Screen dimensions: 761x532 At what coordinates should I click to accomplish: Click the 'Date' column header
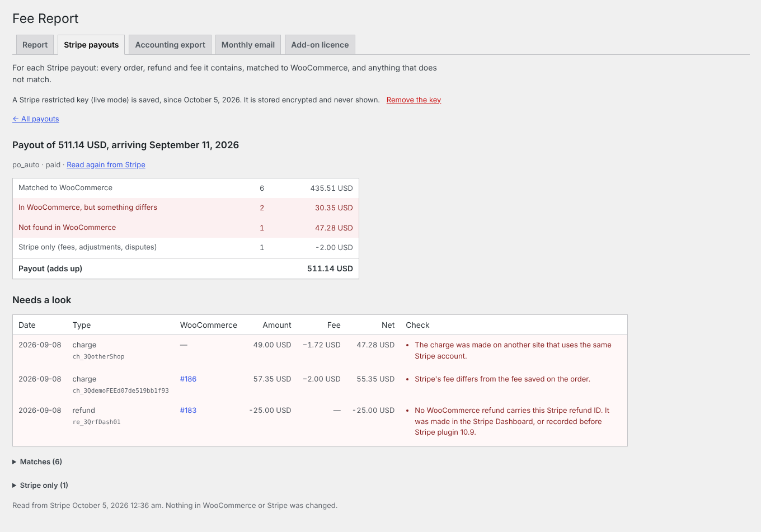pos(27,325)
